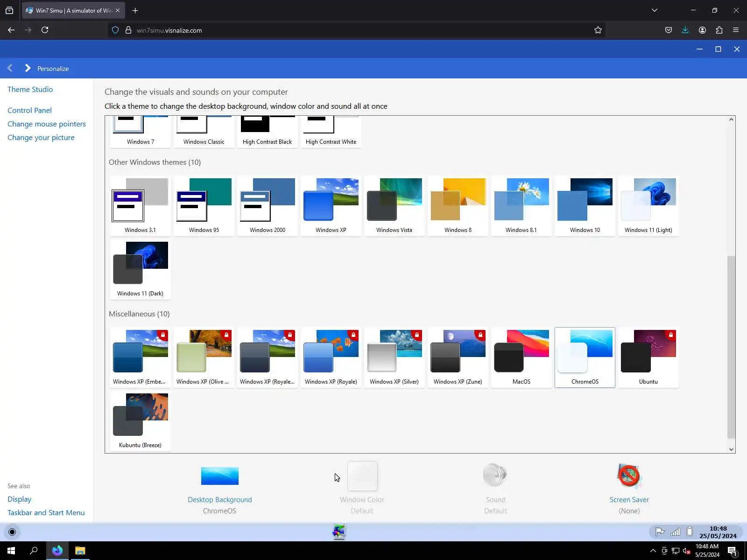Reload the current browser page

(x=45, y=30)
